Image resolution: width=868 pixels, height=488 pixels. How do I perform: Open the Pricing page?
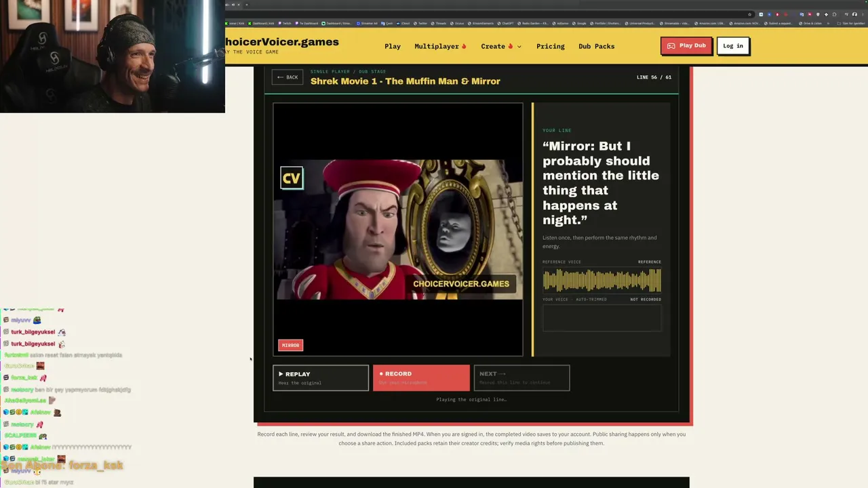click(551, 46)
